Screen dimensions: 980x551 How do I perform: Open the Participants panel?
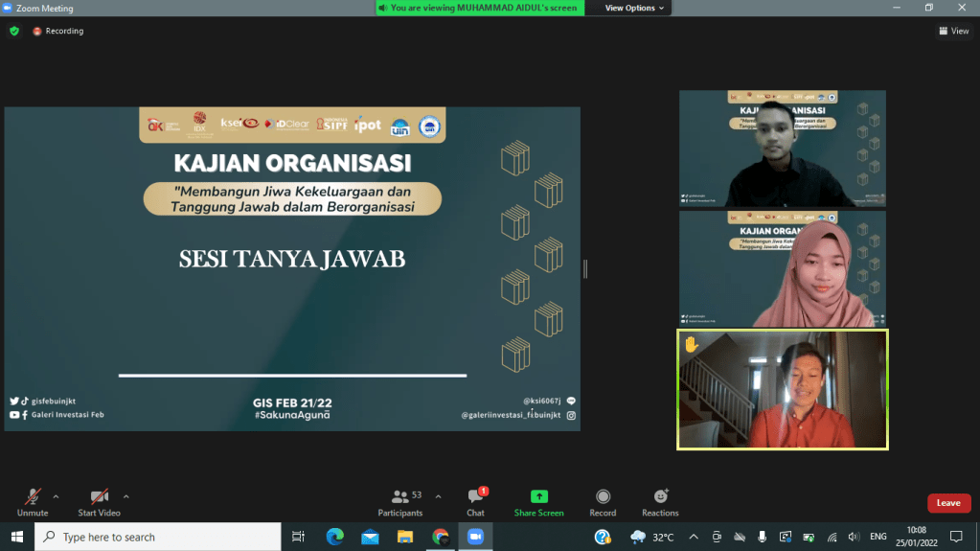[400, 501]
